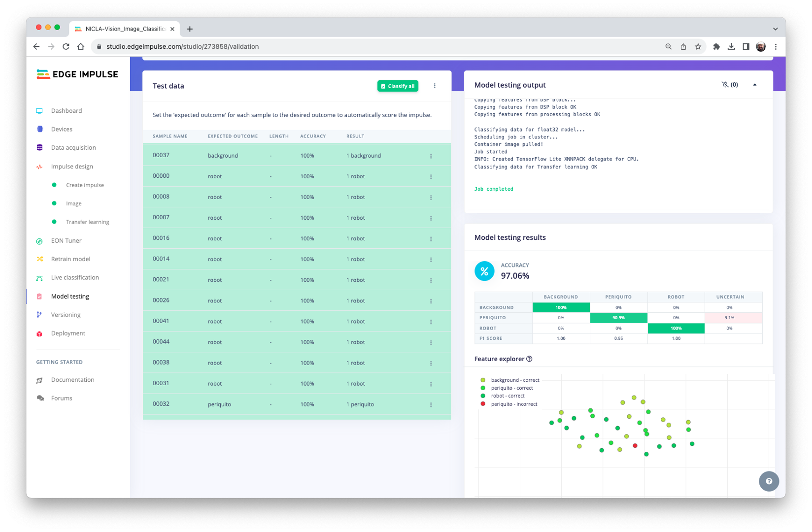Click the Feature explorer help icon
Screen dimensions: 812x532
coord(529,359)
